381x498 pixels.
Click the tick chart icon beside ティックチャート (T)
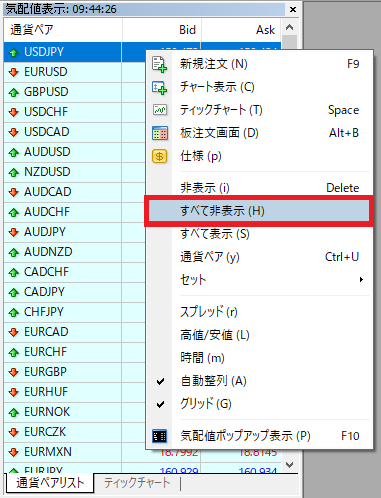pyautogui.click(x=160, y=110)
